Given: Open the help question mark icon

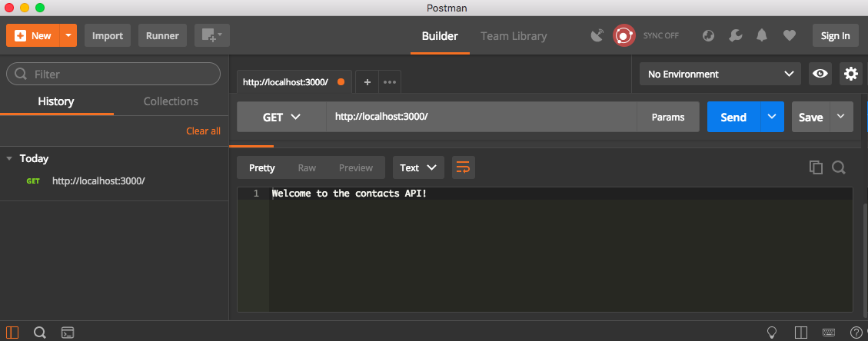Looking at the screenshot, I should pos(856,332).
